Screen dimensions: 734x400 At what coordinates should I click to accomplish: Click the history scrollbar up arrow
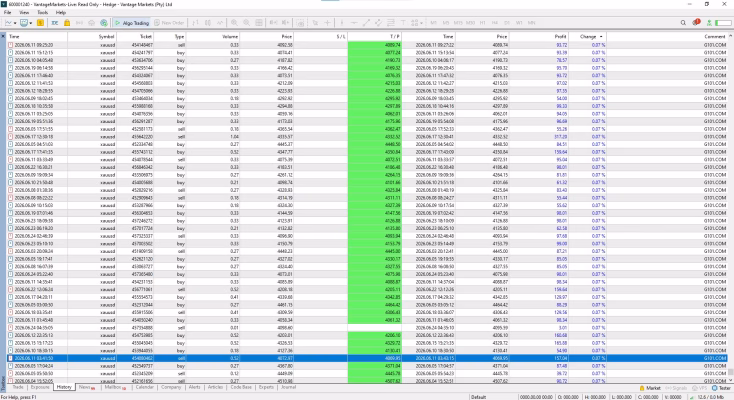[x=730, y=36]
